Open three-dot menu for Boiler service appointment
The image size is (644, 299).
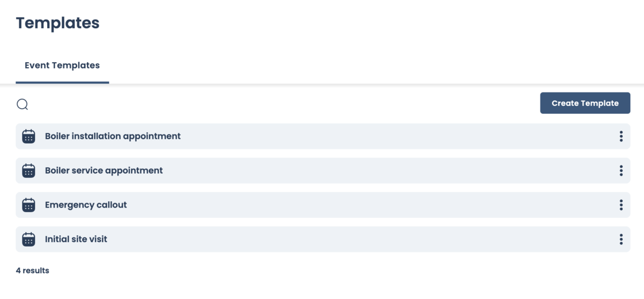621,171
